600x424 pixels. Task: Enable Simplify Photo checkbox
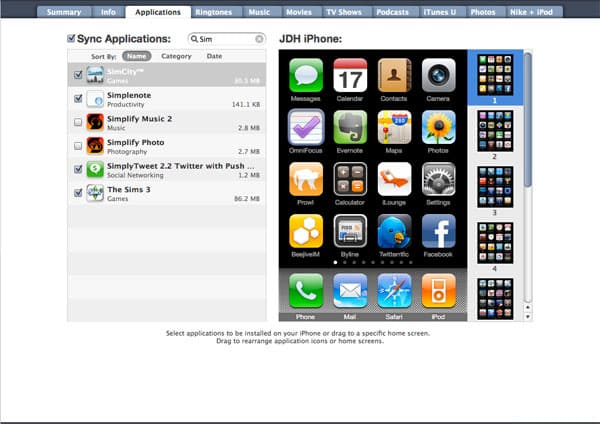tap(78, 146)
